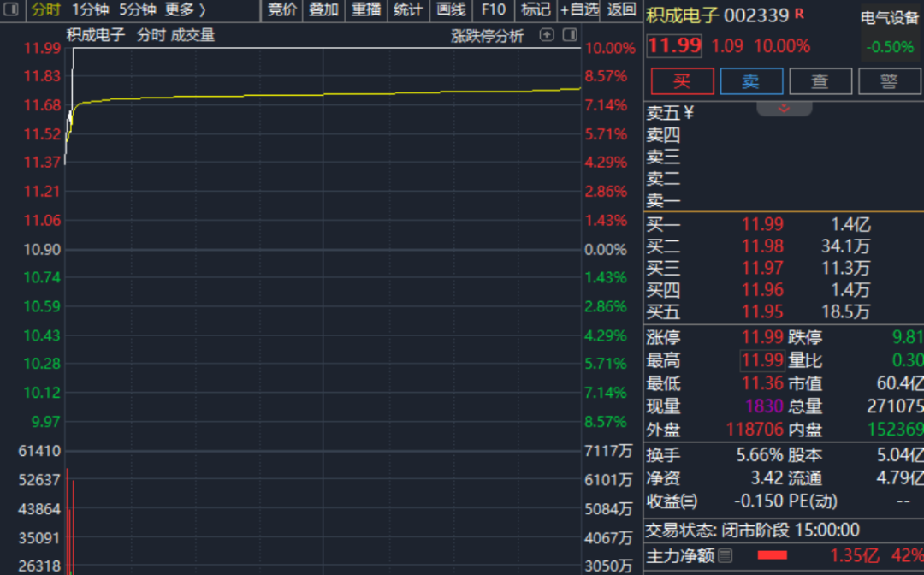Viewport: 924px width, 575px height.
Task: Switch to the 5分钟 chart tab
Action: click(x=138, y=9)
